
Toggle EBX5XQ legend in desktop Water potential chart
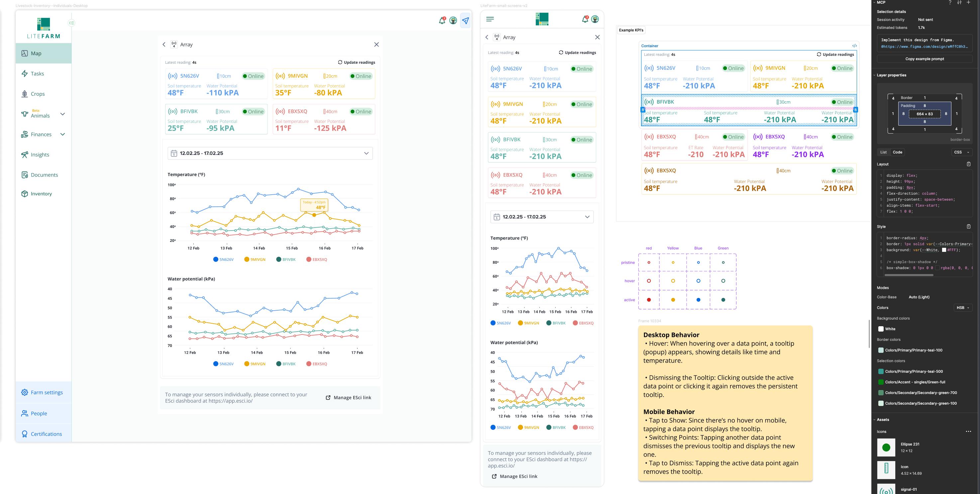tap(316, 364)
